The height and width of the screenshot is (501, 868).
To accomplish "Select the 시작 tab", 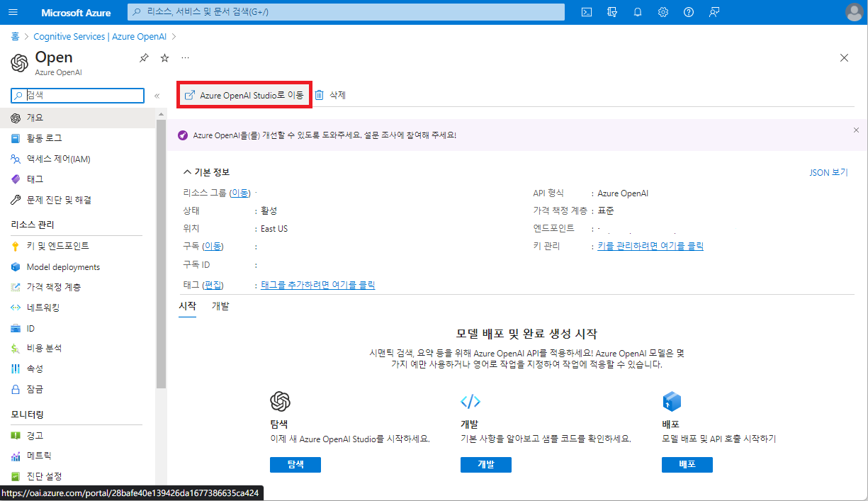I will coord(187,306).
